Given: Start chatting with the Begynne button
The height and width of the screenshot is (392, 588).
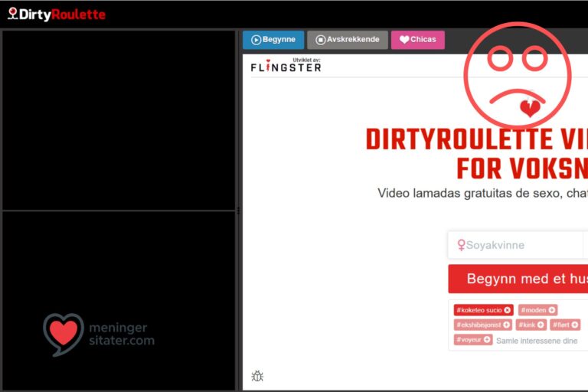Looking at the screenshot, I should click(273, 40).
